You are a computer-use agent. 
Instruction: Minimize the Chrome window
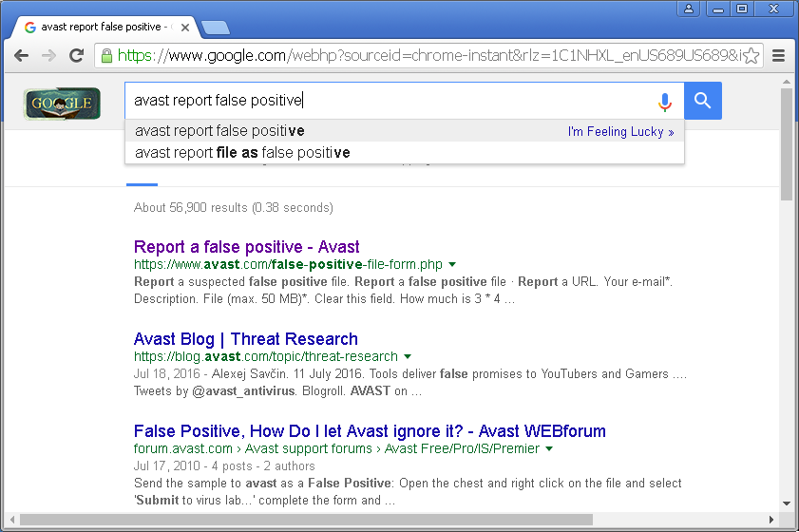pyautogui.click(x=718, y=9)
